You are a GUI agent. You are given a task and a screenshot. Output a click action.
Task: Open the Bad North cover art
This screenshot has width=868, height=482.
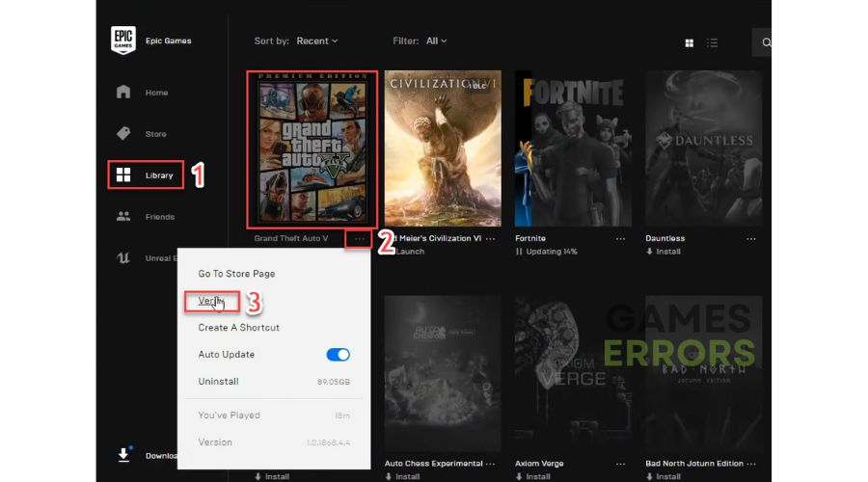point(704,373)
